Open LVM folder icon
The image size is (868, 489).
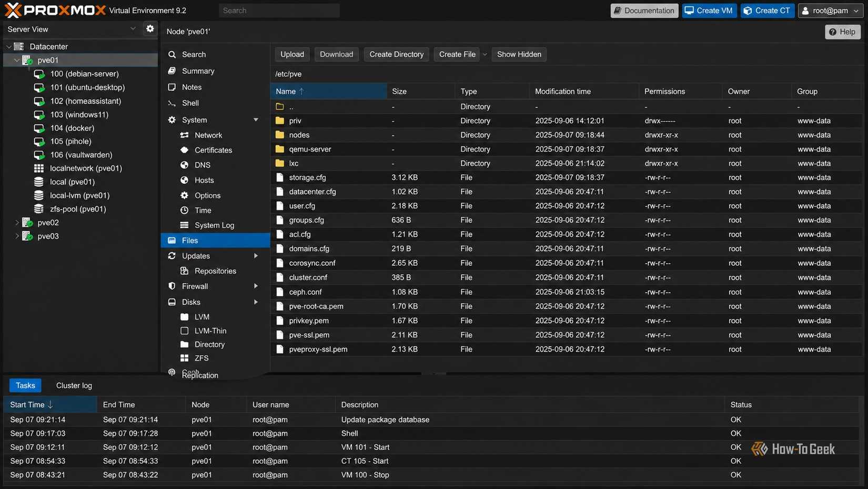click(x=184, y=317)
